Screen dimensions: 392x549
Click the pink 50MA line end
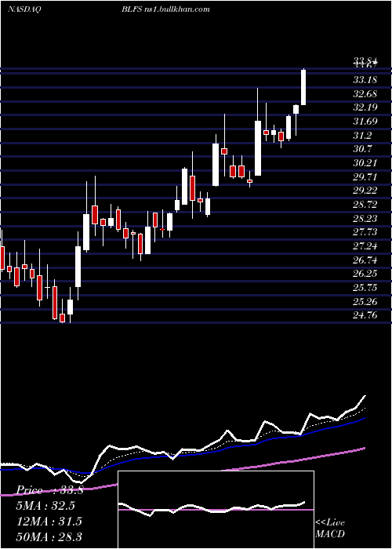[x=364, y=448]
